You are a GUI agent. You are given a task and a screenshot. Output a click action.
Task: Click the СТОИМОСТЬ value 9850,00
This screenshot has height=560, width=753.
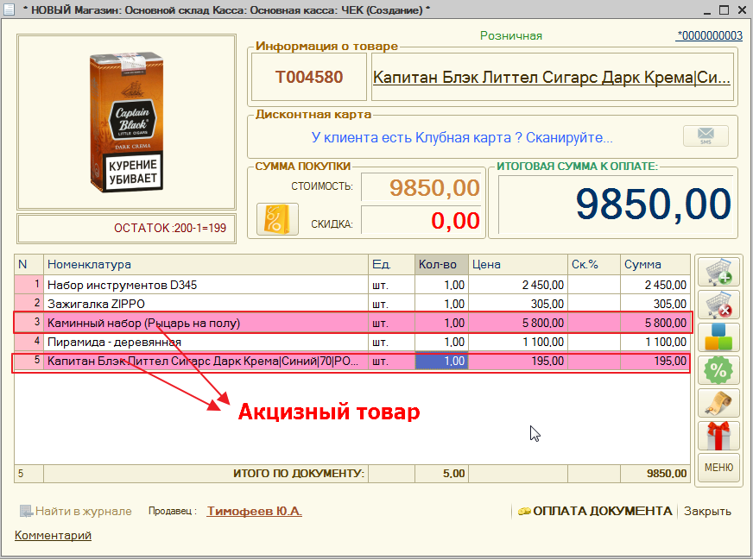421,187
